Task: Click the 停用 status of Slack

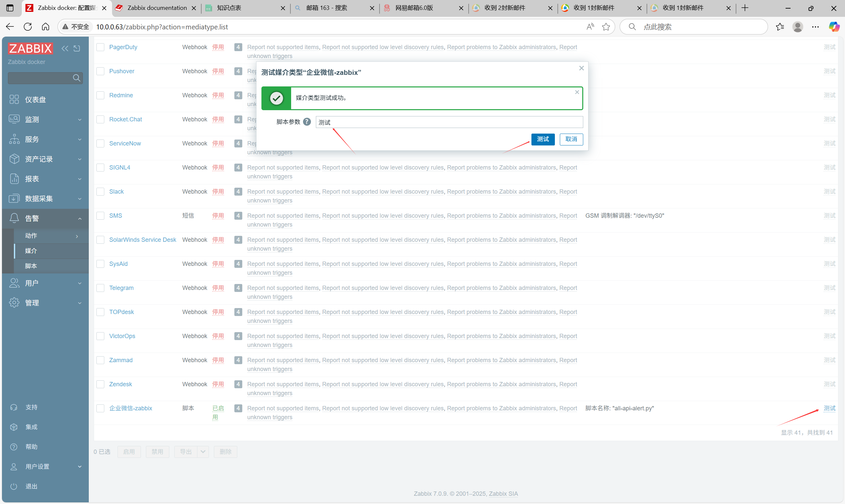Action: click(x=218, y=192)
